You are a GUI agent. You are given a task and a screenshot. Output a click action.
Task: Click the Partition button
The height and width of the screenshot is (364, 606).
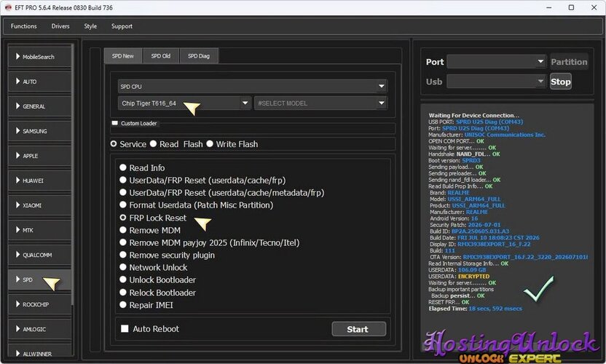point(569,62)
